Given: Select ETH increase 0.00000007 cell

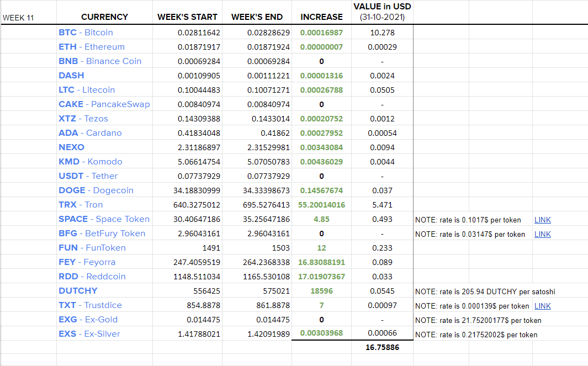Looking at the screenshot, I should [321, 47].
